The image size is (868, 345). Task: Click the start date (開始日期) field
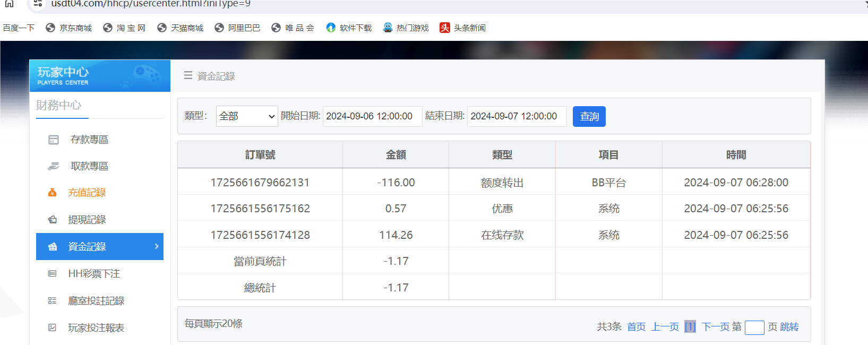(372, 116)
